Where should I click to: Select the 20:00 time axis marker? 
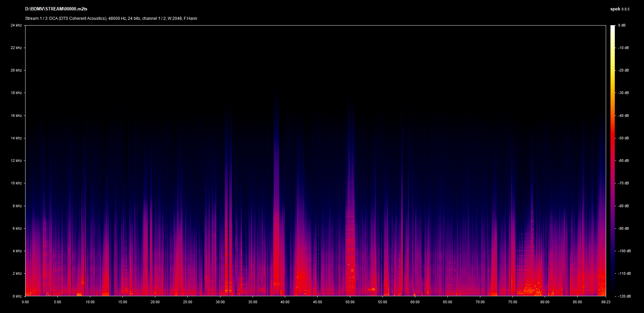tap(155, 302)
